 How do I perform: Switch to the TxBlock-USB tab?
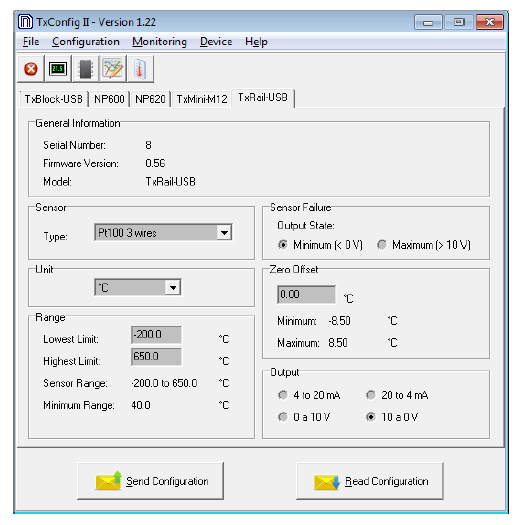click(54, 99)
